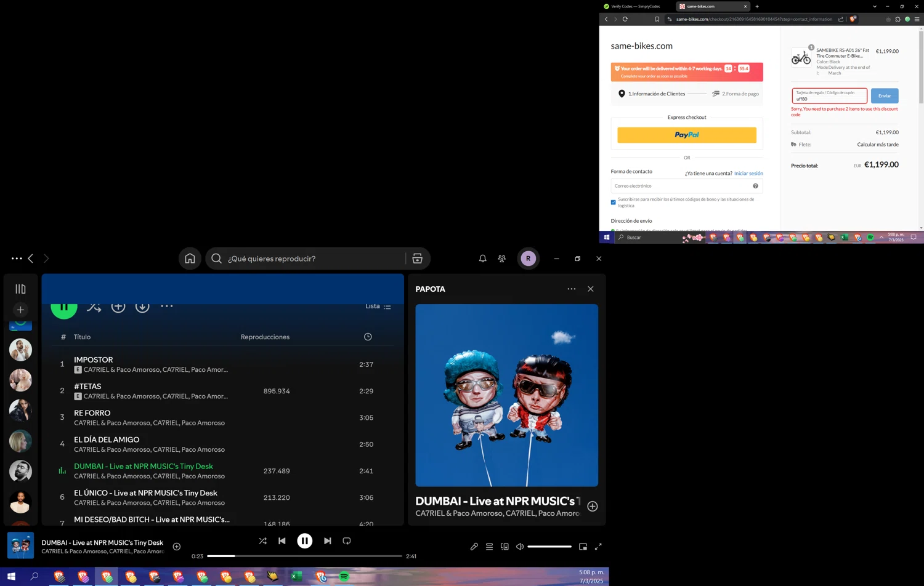Skip to the next track
This screenshot has width=924, height=586.
(328, 541)
